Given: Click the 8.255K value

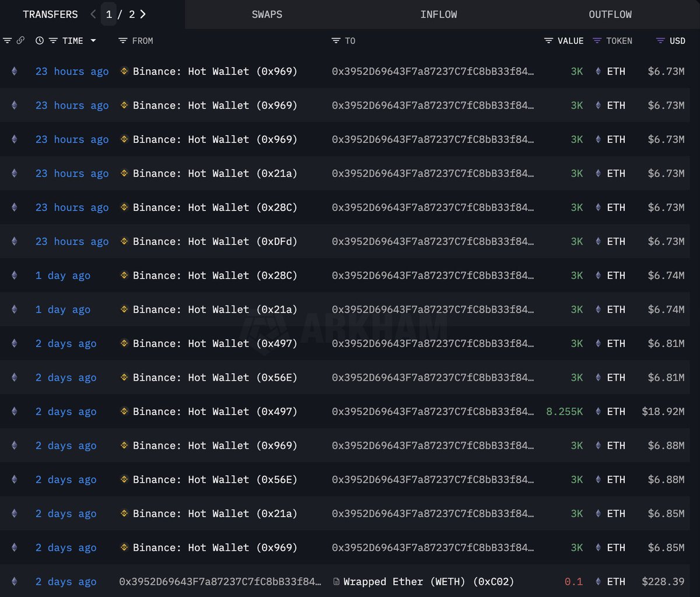Looking at the screenshot, I should coord(564,412).
